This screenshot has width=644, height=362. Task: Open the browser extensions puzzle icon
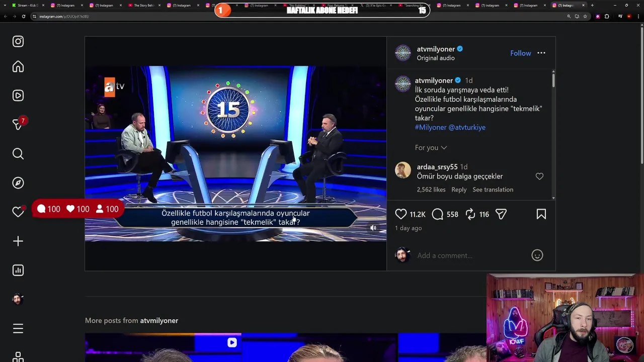point(607,16)
